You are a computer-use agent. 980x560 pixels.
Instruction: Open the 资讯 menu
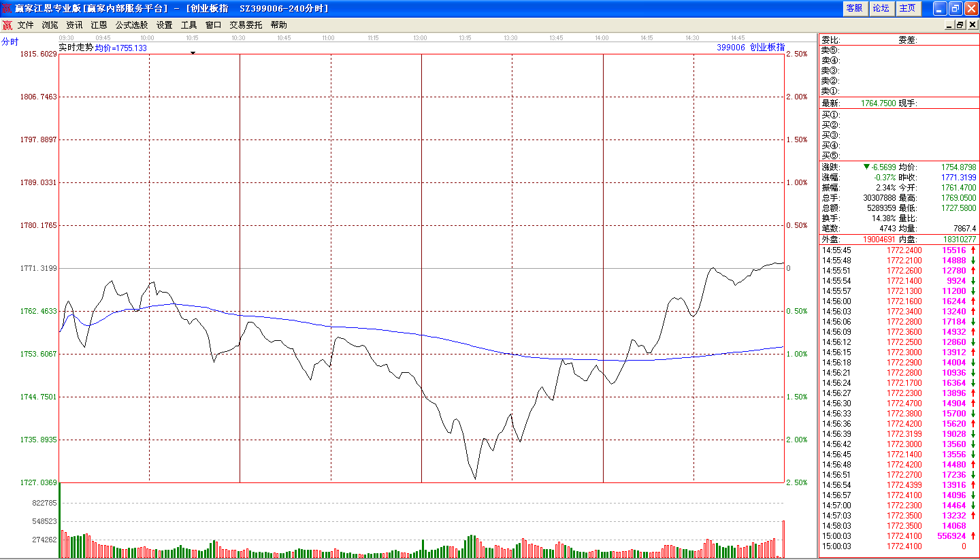[x=74, y=25]
